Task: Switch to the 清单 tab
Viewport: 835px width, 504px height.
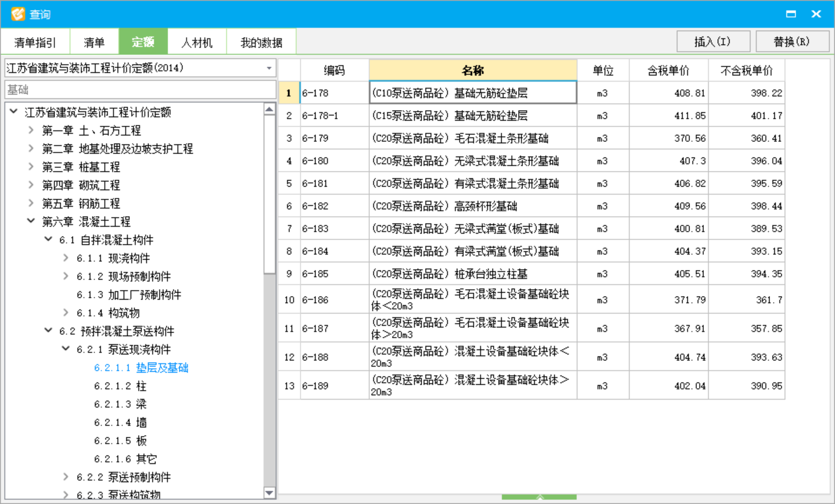Action: pyautogui.click(x=95, y=42)
